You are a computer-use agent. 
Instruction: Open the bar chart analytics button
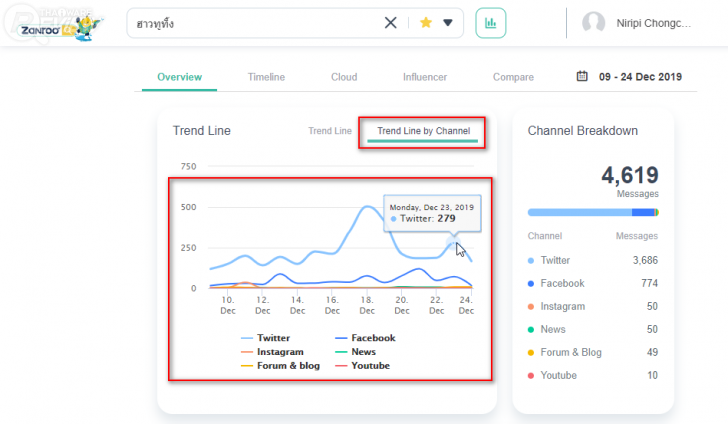490,23
